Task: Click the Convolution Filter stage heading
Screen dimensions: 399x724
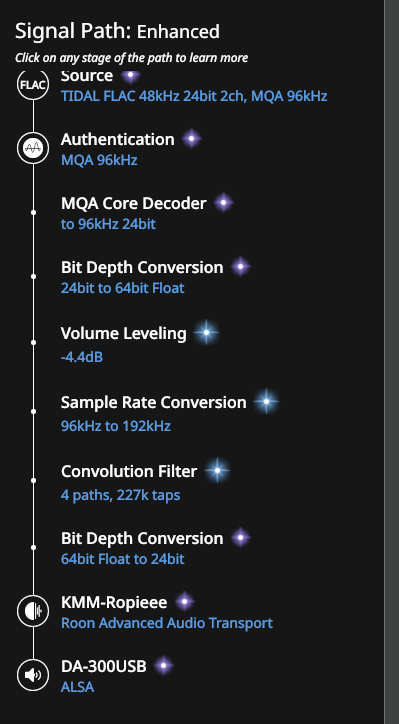Action: click(129, 471)
